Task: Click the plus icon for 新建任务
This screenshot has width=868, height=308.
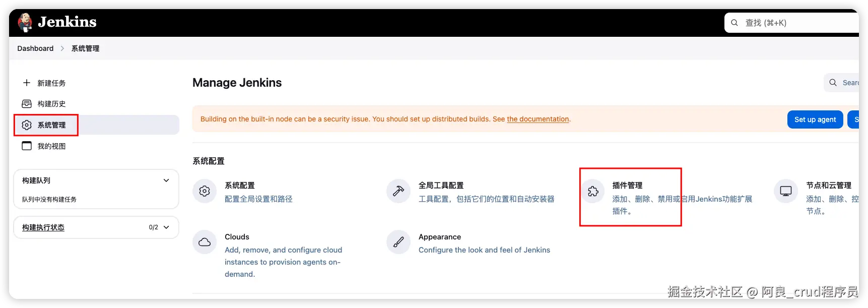Action: click(x=27, y=83)
